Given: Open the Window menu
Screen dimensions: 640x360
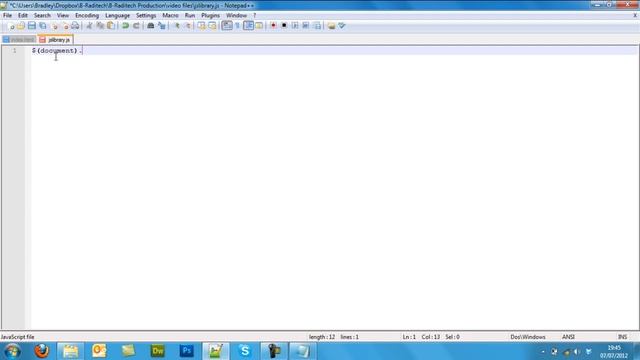Looking at the screenshot, I should point(236,16).
